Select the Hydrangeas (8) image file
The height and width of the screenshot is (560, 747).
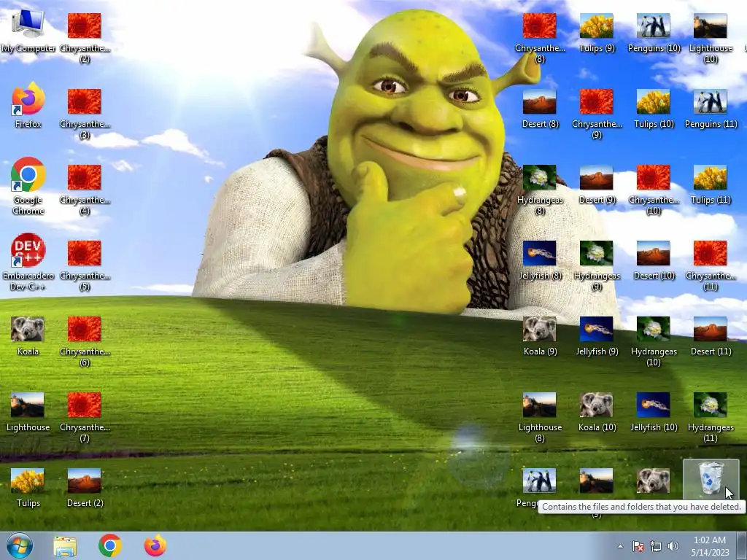point(539,190)
